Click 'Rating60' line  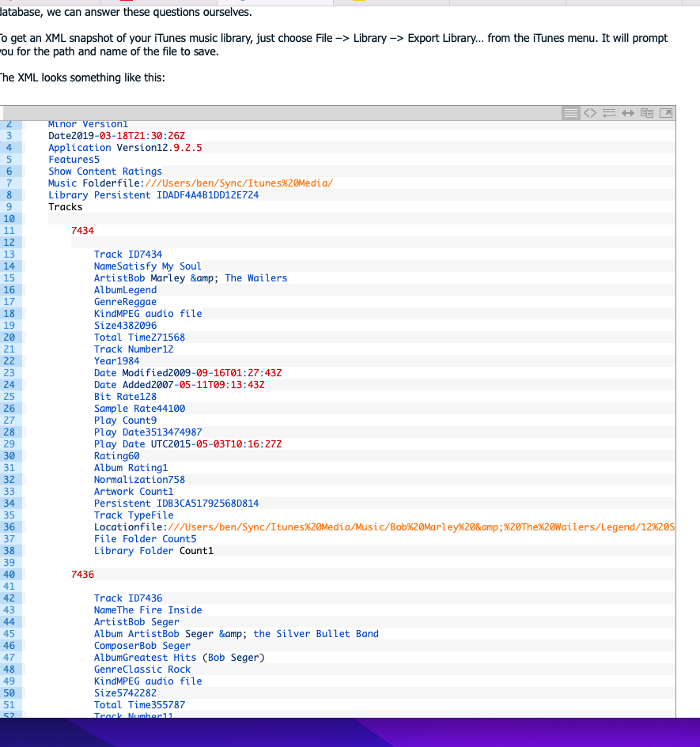point(117,456)
